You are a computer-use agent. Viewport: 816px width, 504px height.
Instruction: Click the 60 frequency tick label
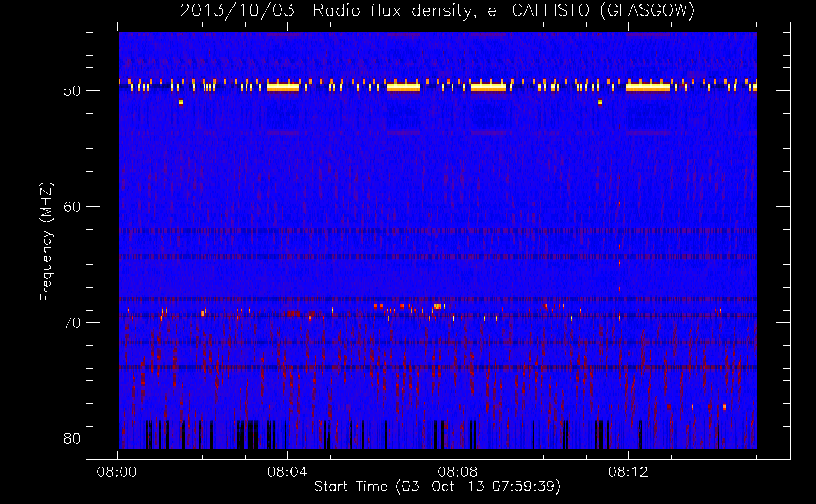tap(73, 207)
